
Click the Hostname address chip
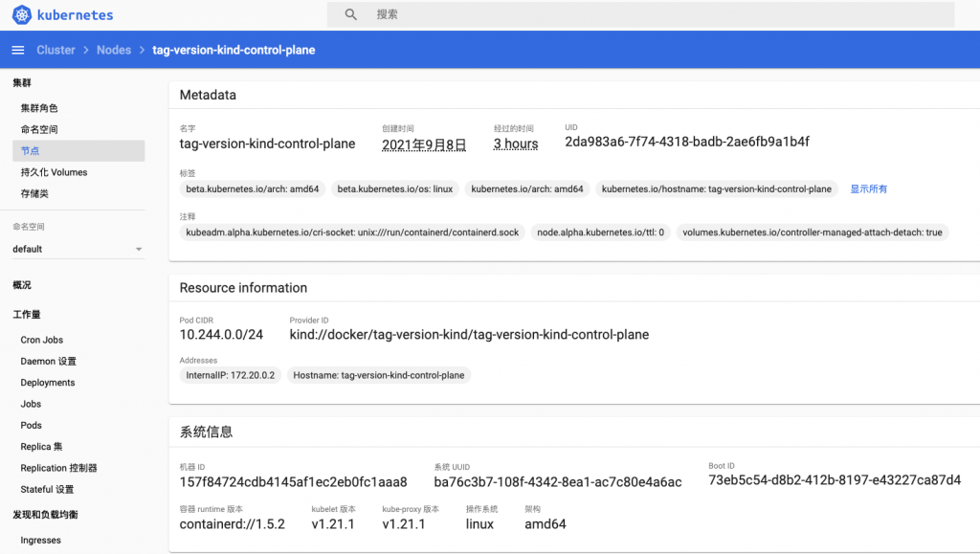pos(379,375)
